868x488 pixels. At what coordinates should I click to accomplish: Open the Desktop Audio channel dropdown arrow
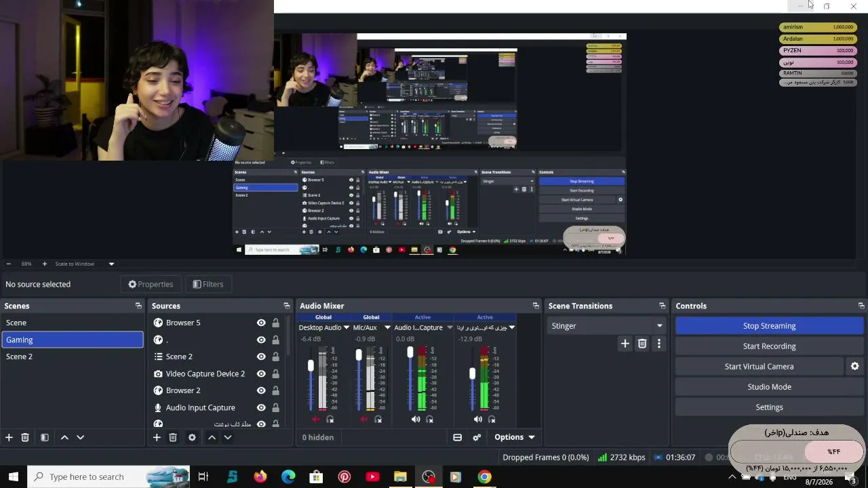coord(346,328)
